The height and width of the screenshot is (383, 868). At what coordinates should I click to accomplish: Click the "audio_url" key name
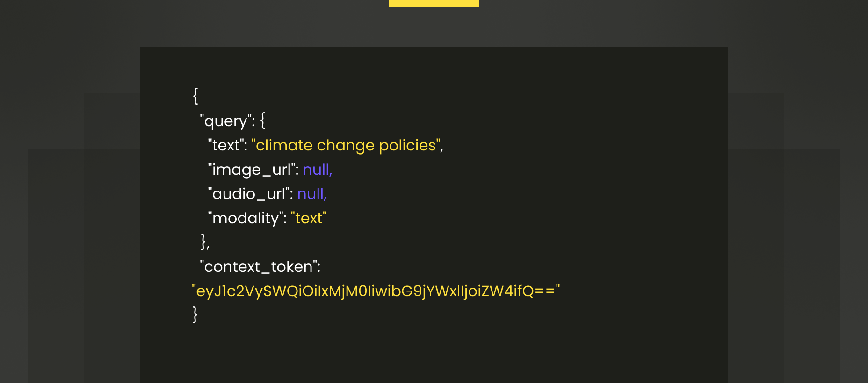tap(249, 194)
